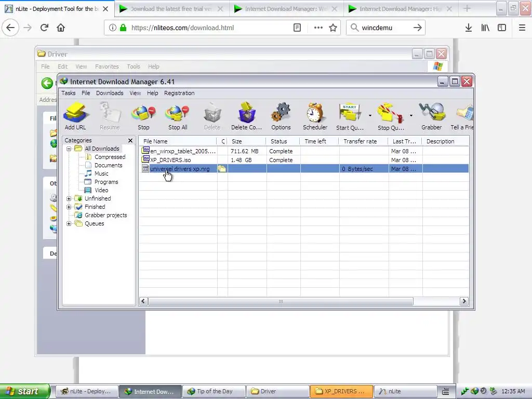The image size is (532, 399).
Task: Select the Documents category
Action: (x=108, y=165)
